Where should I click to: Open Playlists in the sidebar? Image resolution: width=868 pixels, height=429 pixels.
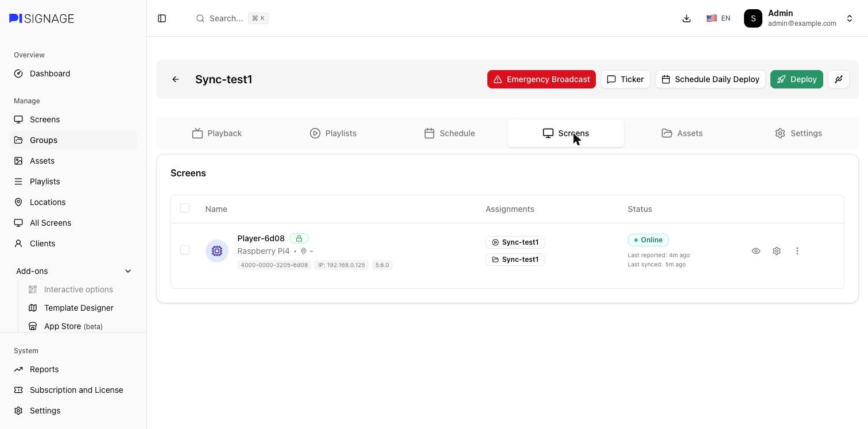point(73,181)
